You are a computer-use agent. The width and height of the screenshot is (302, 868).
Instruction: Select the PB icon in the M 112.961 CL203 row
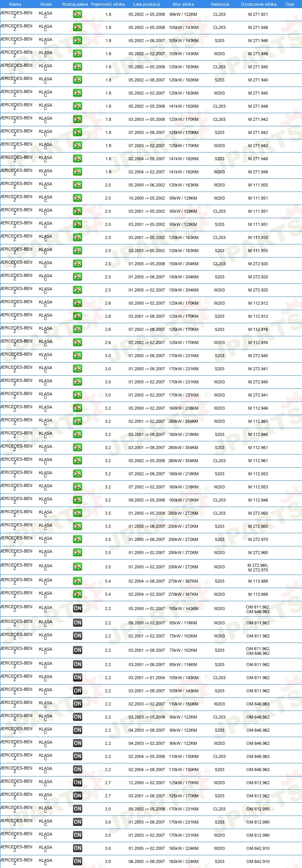coord(78,461)
